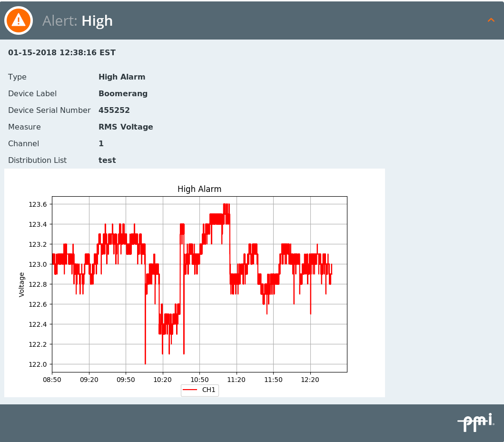Collapse the alert panel with the chevron

(x=491, y=20)
